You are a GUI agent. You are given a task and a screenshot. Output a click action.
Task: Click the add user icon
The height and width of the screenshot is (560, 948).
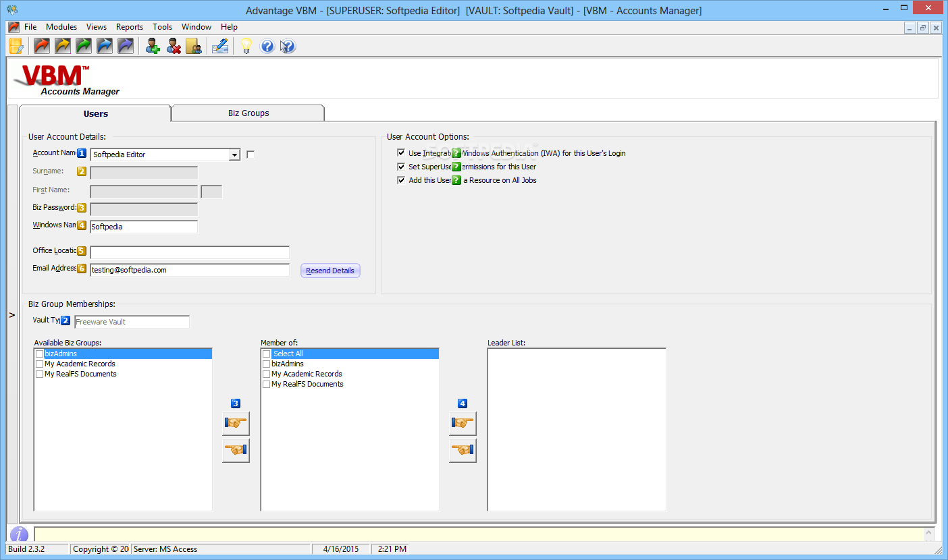pos(153,46)
